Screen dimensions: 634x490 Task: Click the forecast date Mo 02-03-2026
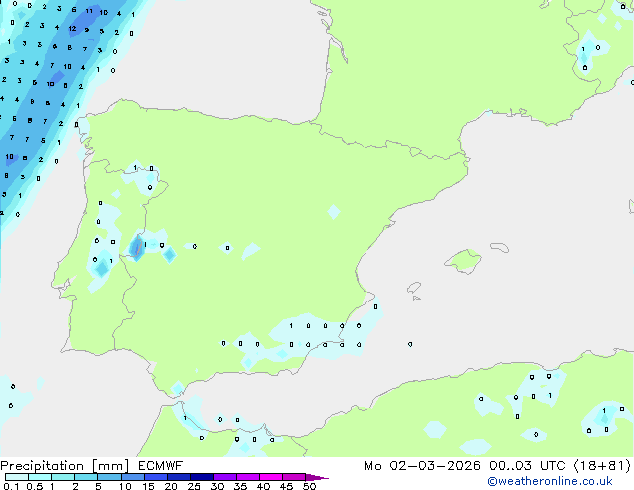coord(422,466)
